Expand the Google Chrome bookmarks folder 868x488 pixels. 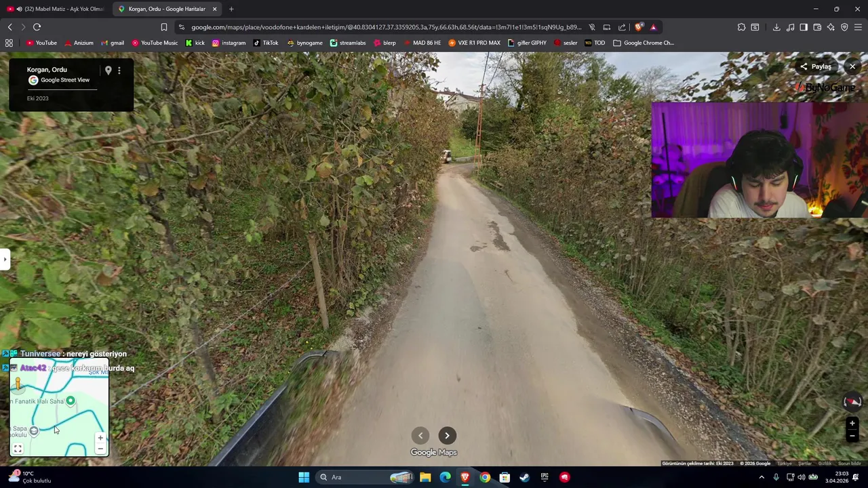click(x=644, y=43)
